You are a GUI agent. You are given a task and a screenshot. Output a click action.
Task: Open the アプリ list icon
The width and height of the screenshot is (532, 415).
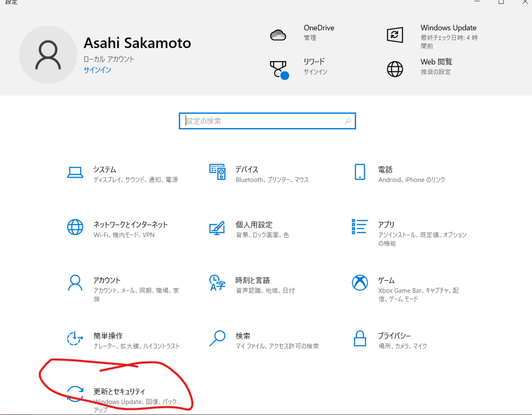point(360,226)
